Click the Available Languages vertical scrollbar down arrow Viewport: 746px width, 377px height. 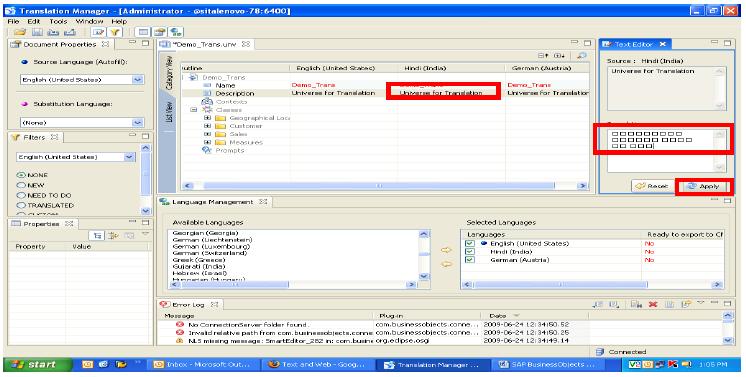pos(423,276)
